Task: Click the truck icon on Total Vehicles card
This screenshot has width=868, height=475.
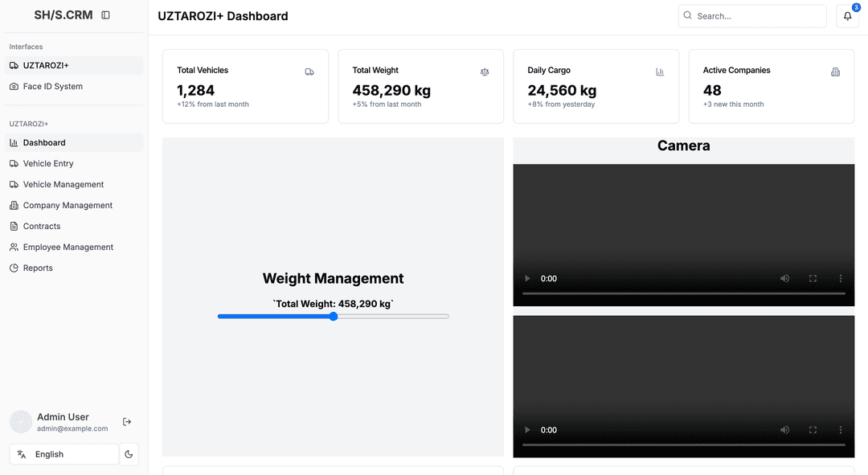Action: [x=309, y=72]
